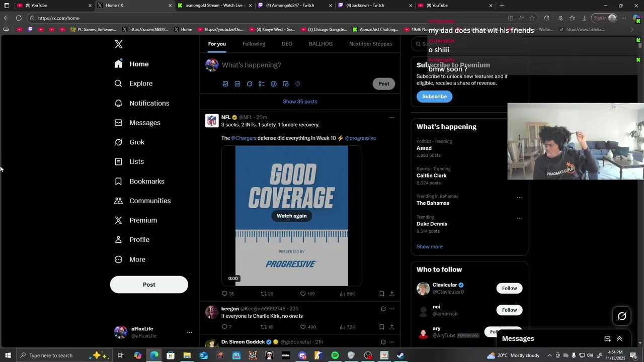Bookmark the NFL post
Image resolution: width=644 pixels, height=362 pixels.
(382, 294)
